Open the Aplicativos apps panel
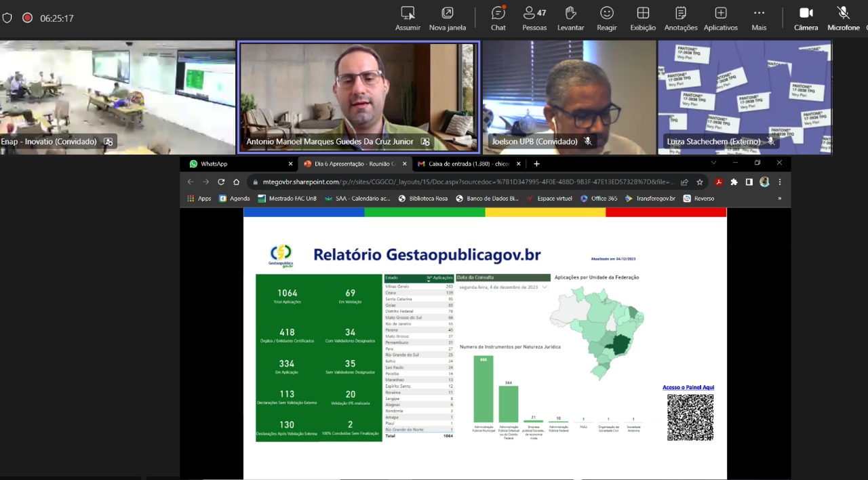Image resolution: width=868 pixels, height=480 pixels. pyautogui.click(x=720, y=18)
